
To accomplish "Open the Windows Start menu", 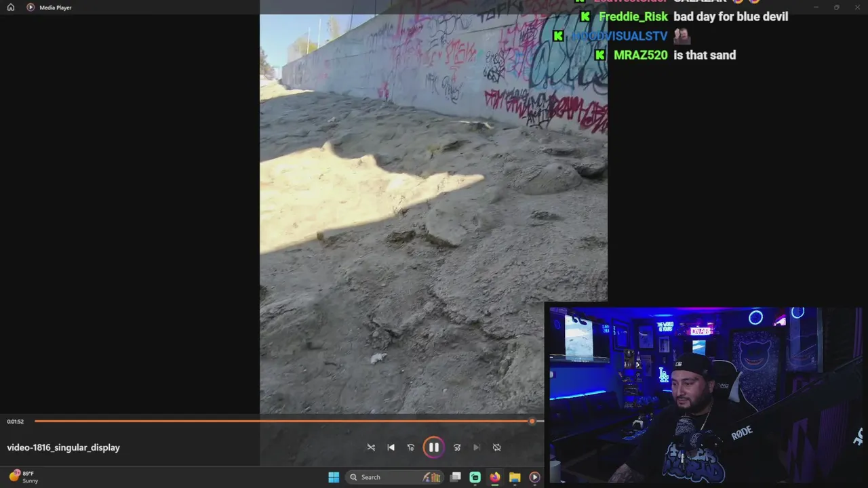I will [334, 477].
